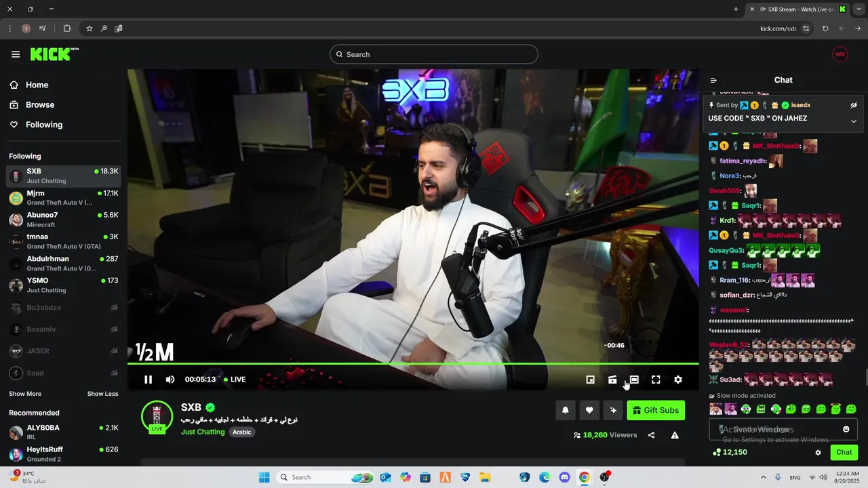Screen dimensions: 868x488
Task: Select SXB channel in Following list
Action: point(64,176)
